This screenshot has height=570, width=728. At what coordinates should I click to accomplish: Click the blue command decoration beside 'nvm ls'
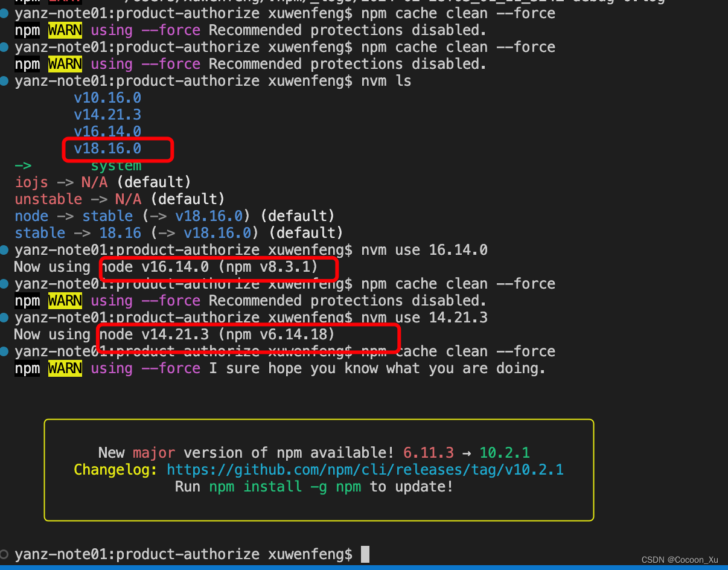click(5, 80)
